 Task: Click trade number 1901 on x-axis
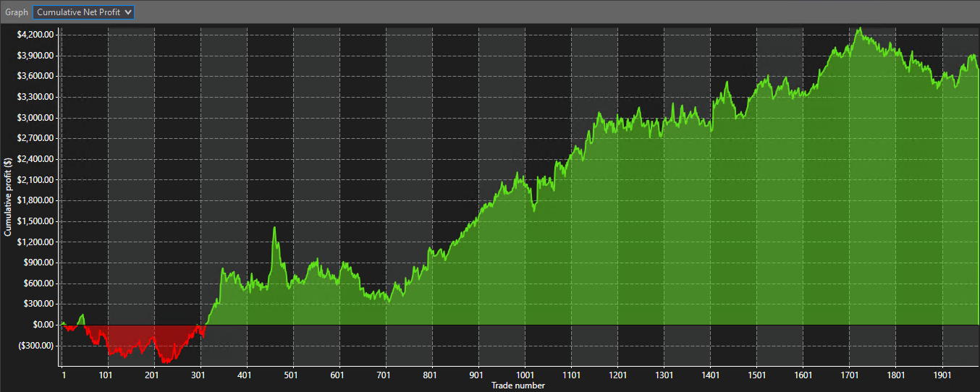coord(942,375)
